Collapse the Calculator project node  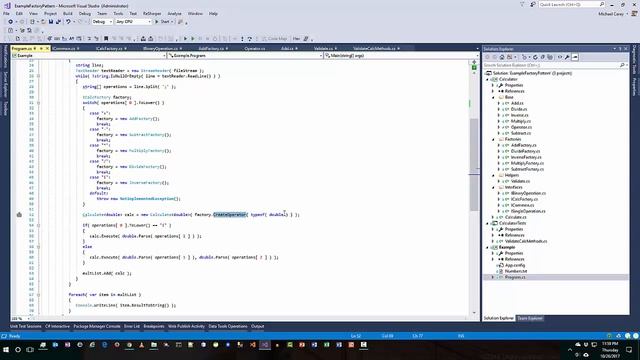click(487, 79)
